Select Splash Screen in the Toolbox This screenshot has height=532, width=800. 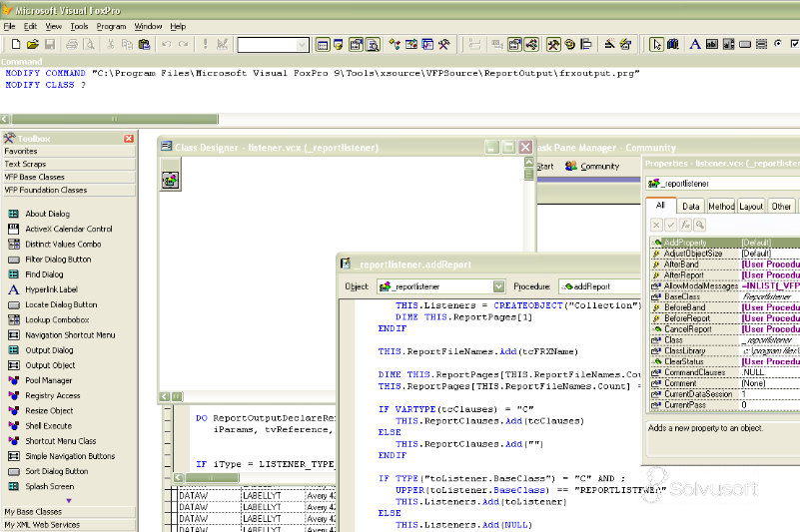pyautogui.click(x=50, y=487)
